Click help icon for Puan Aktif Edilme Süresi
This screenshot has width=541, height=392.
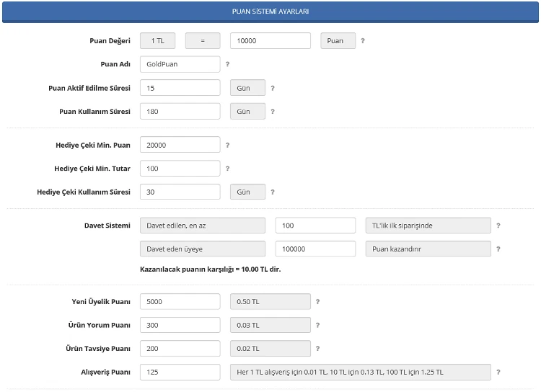click(273, 88)
